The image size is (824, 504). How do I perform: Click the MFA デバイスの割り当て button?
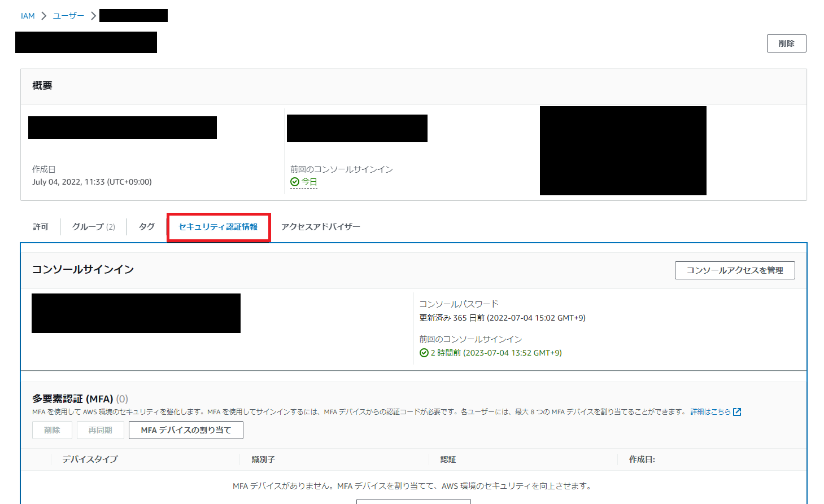pyautogui.click(x=186, y=430)
